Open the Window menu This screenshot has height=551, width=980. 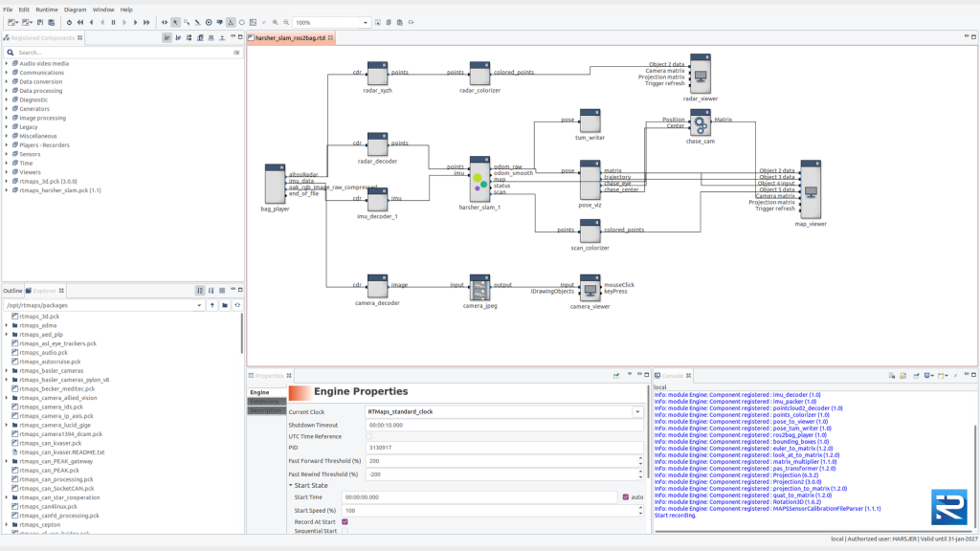click(x=103, y=10)
